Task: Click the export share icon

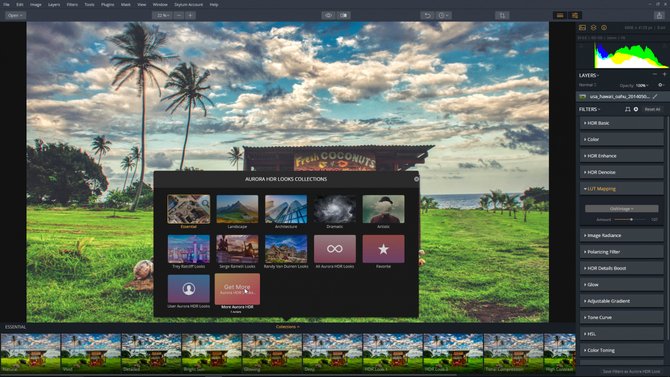Action: tap(659, 15)
